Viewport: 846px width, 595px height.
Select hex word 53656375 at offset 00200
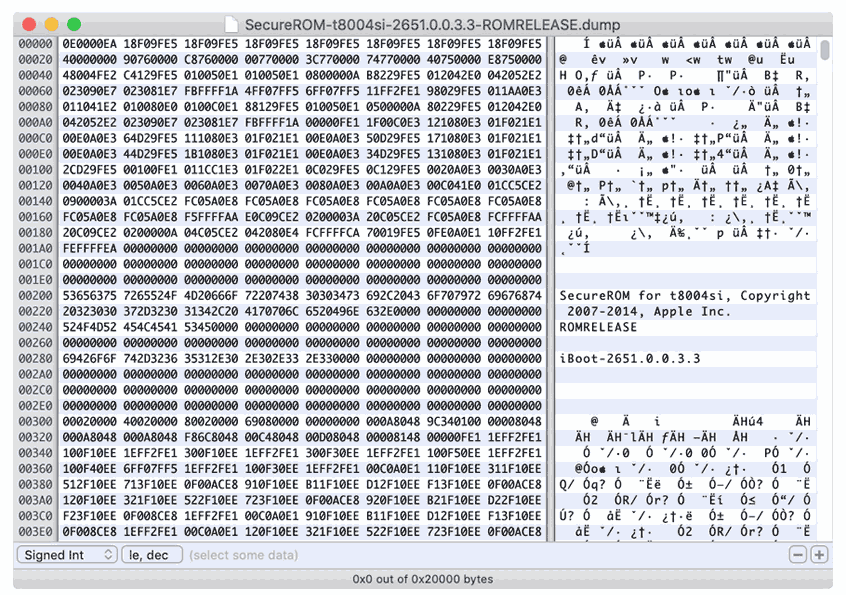[x=90, y=296]
